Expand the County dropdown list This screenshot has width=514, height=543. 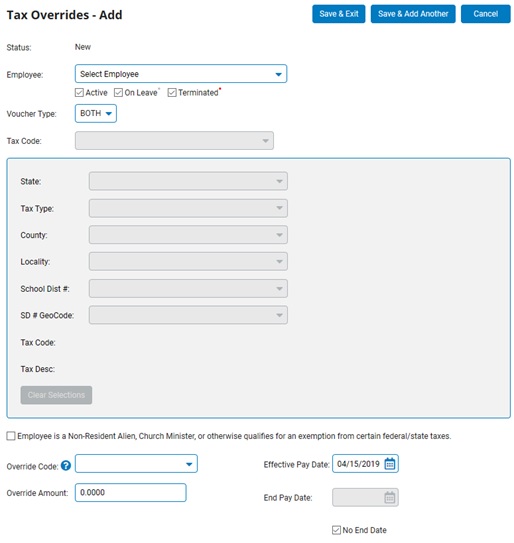pyautogui.click(x=188, y=235)
